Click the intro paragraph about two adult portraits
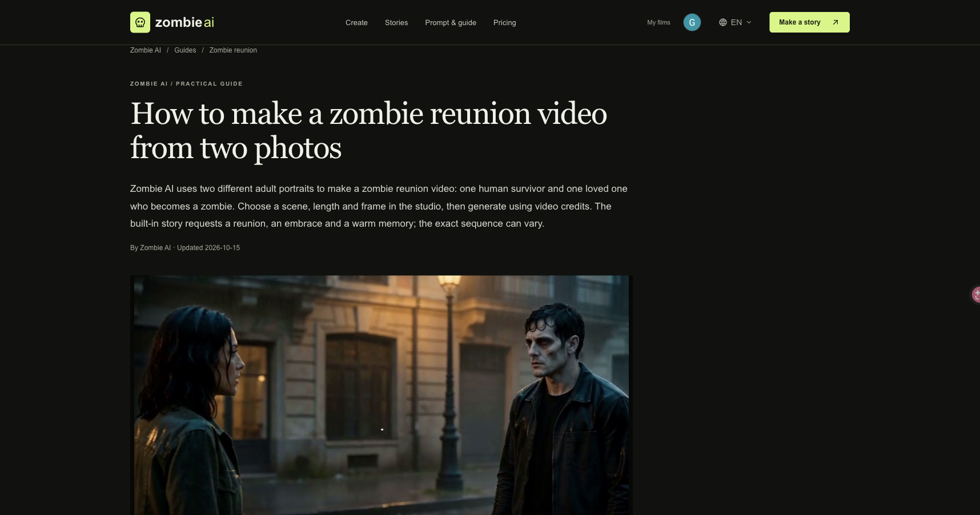The width and height of the screenshot is (980, 515). tap(379, 206)
